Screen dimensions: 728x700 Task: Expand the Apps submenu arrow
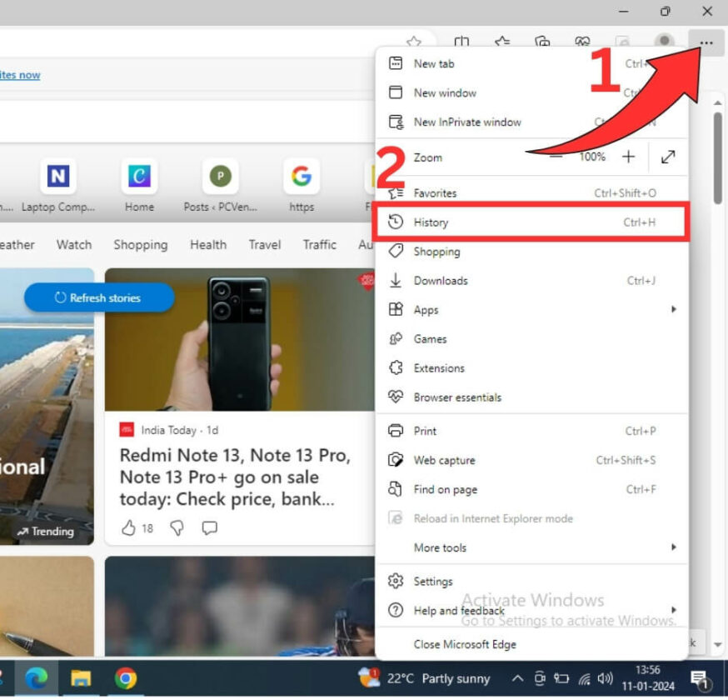[674, 309]
